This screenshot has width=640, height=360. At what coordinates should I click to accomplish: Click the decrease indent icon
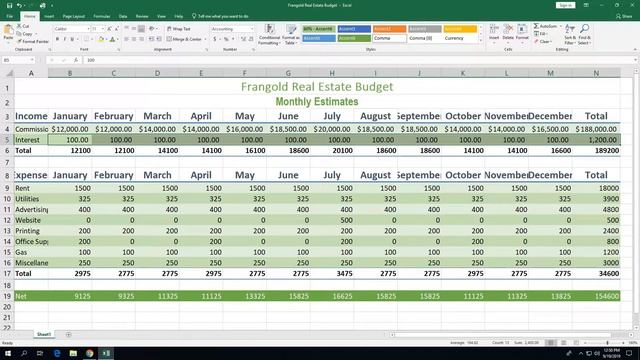click(151, 39)
